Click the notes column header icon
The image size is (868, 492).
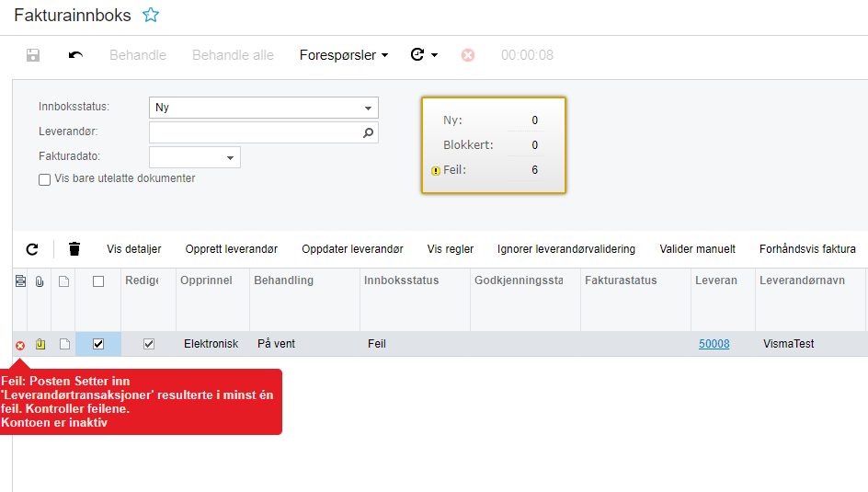pyautogui.click(x=20, y=281)
